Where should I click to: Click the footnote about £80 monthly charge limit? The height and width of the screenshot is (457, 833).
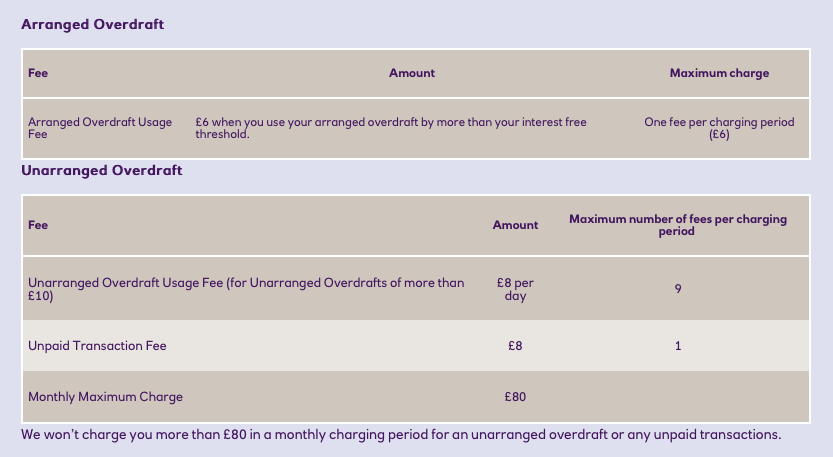point(400,435)
